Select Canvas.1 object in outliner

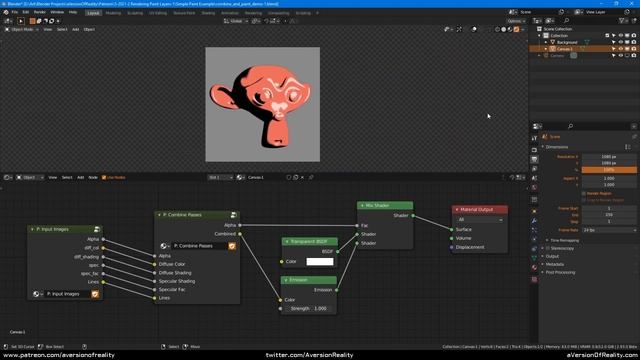(x=564, y=49)
